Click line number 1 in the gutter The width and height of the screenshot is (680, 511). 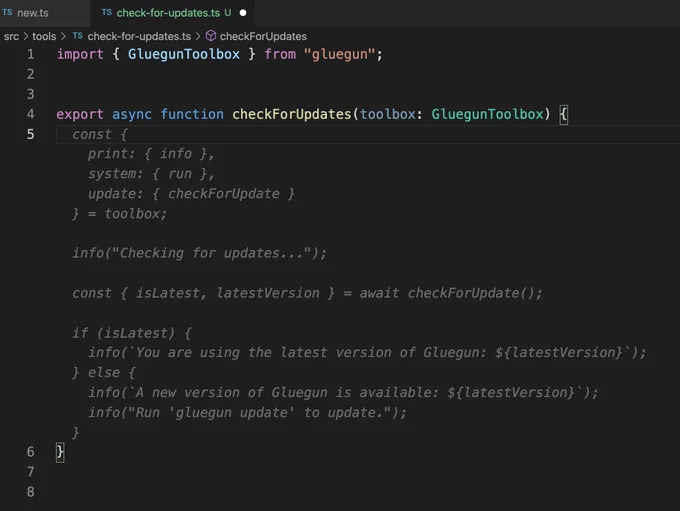point(30,54)
